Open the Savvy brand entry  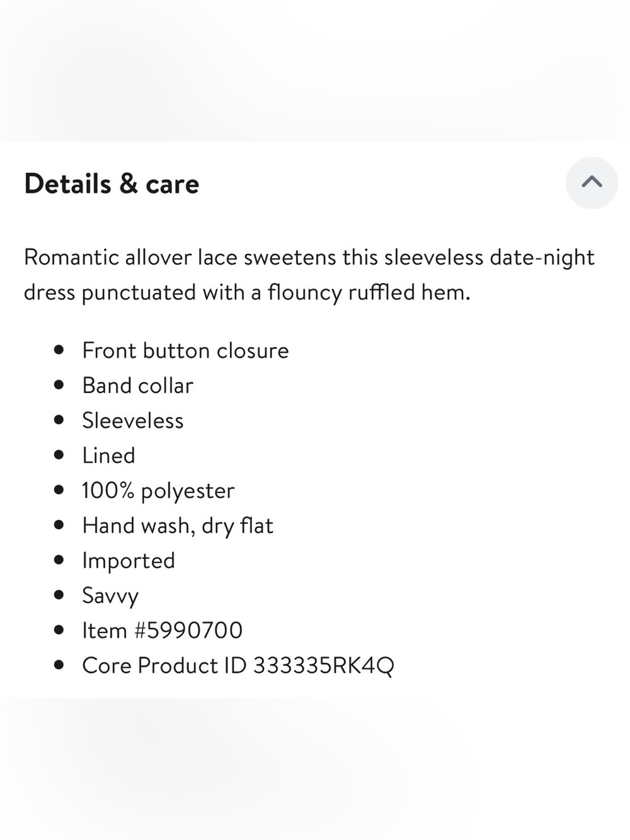[x=110, y=595]
